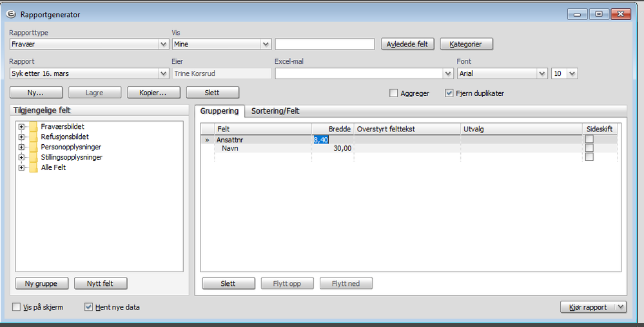Click the Sideskift column header

tap(600, 129)
